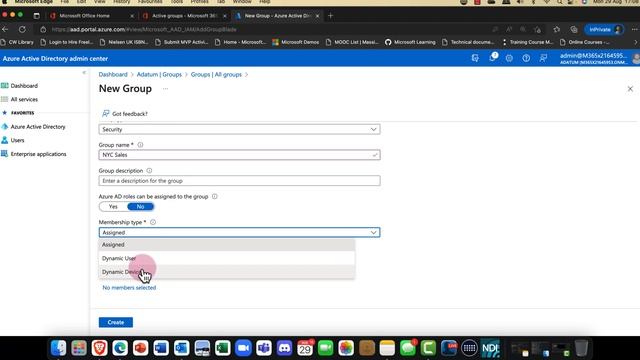Show Membership type info tooltip
640x360 pixels.
click(153, 222)
